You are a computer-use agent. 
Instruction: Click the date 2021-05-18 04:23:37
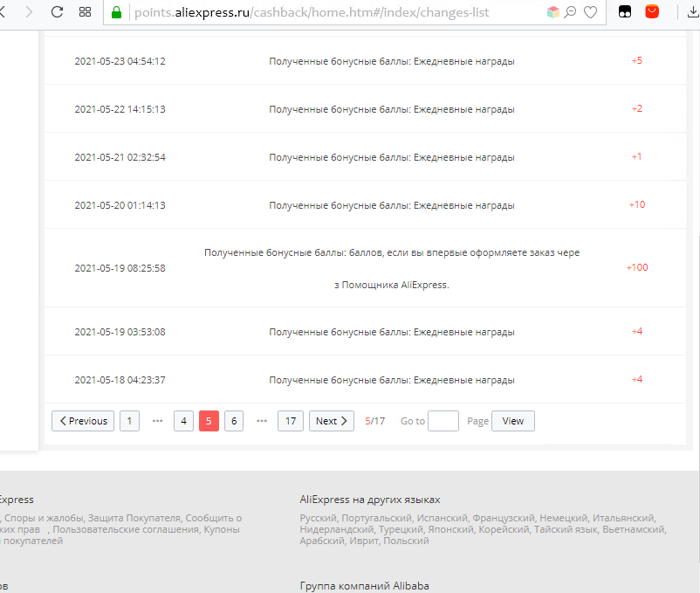[x=120, y=380]
